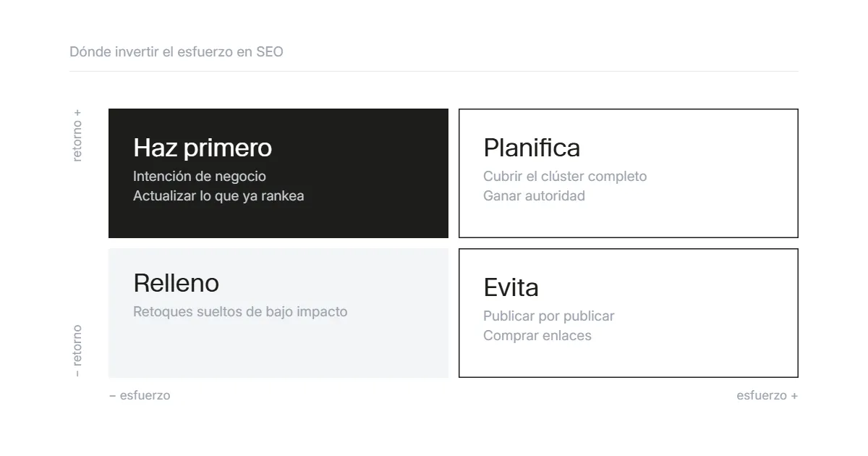Viewport: 868px width, 456px height.
Task: Click 'Comprar enlaces' line
Action: point(537,336)
